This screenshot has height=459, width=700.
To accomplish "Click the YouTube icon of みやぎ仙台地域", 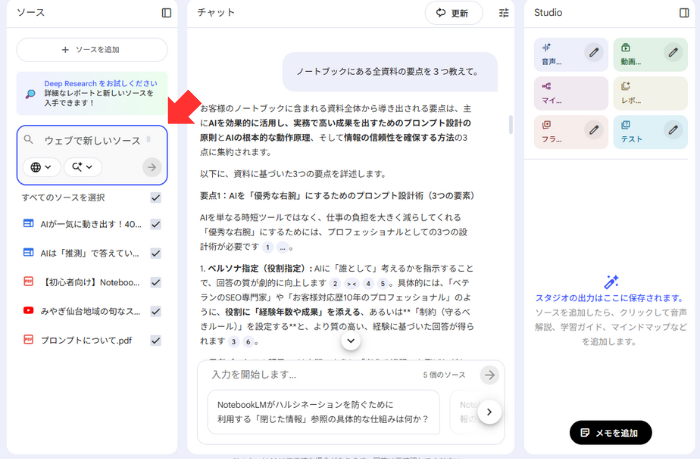I will 29,310.
